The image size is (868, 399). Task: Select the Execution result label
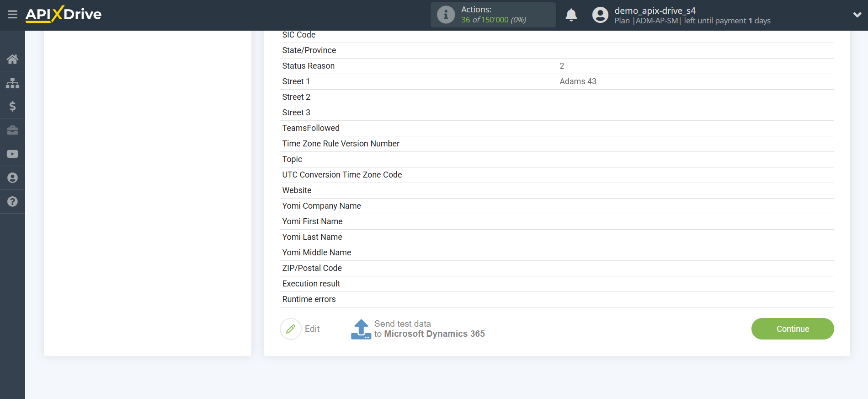tap(311, 284)
